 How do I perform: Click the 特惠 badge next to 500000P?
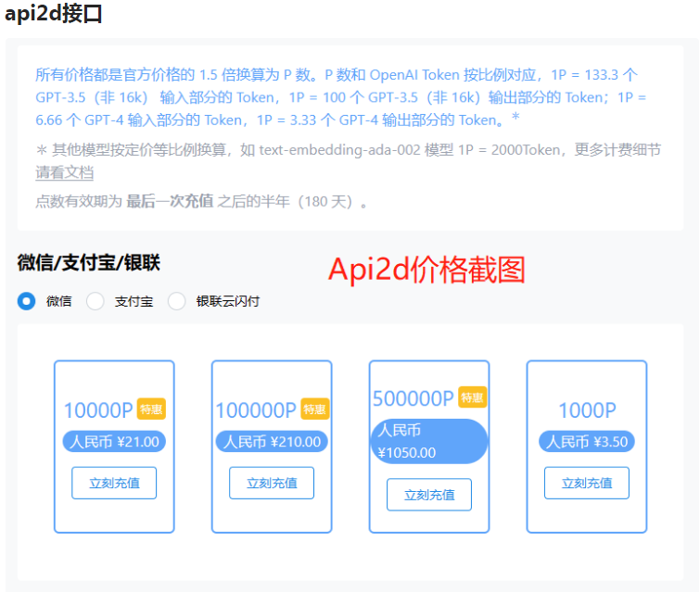[x=472, y=397]
